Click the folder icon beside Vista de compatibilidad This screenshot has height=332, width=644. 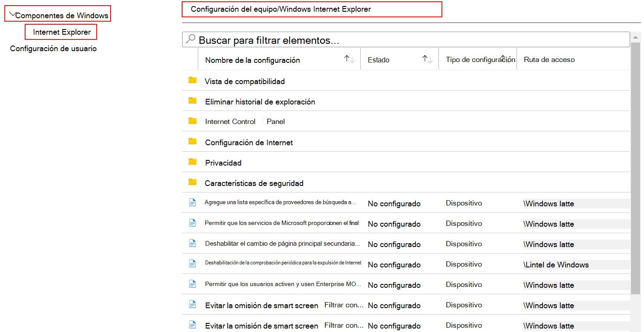click(193, 81)
